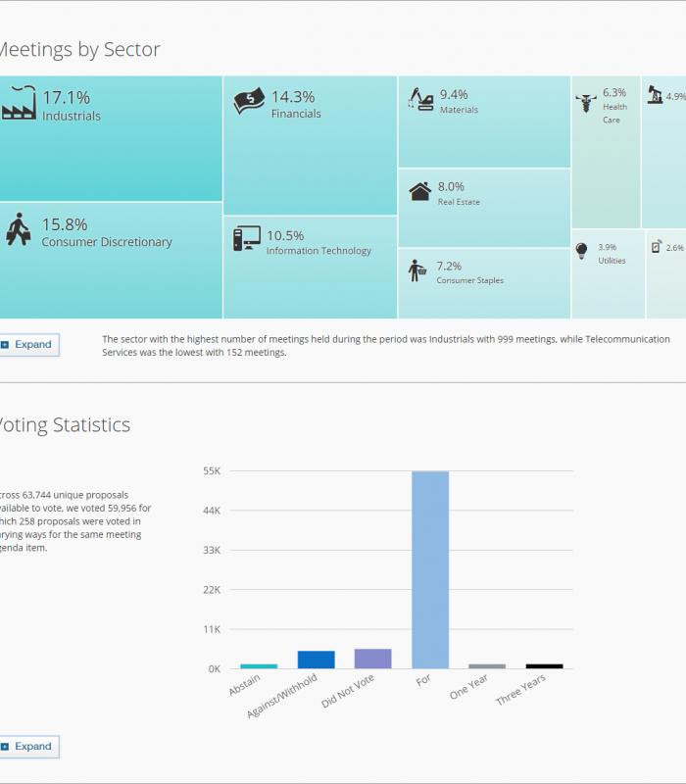The width and height of the screenshot is (686, 784).
Task: Select the Financials money icon
Action: click(x=249, y=102)
